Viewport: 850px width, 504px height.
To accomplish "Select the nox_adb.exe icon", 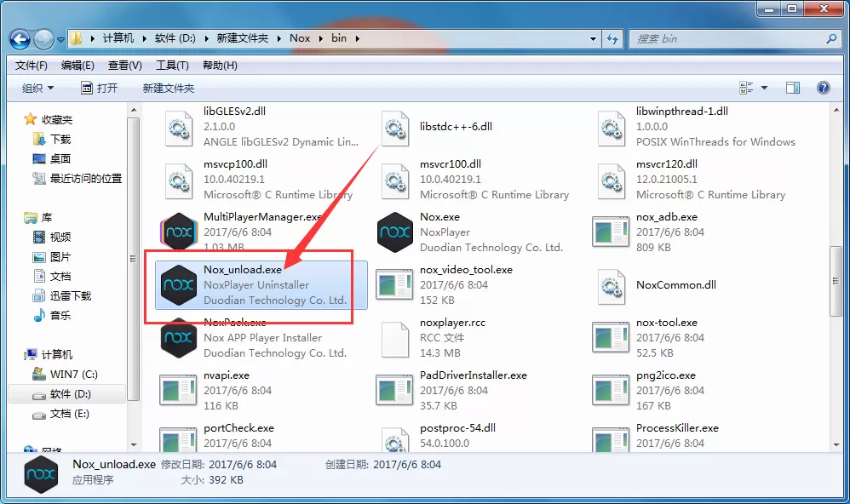I will [x=611, y=232].
